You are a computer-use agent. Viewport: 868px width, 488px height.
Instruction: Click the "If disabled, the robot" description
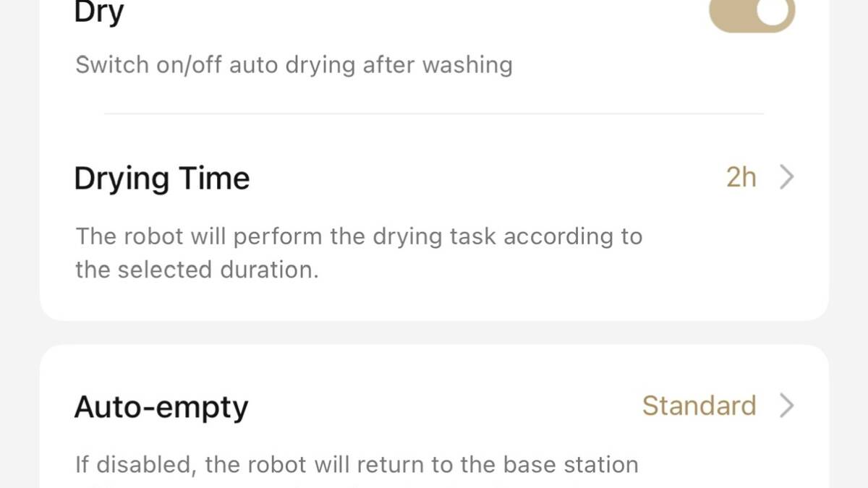coord(356,464)
